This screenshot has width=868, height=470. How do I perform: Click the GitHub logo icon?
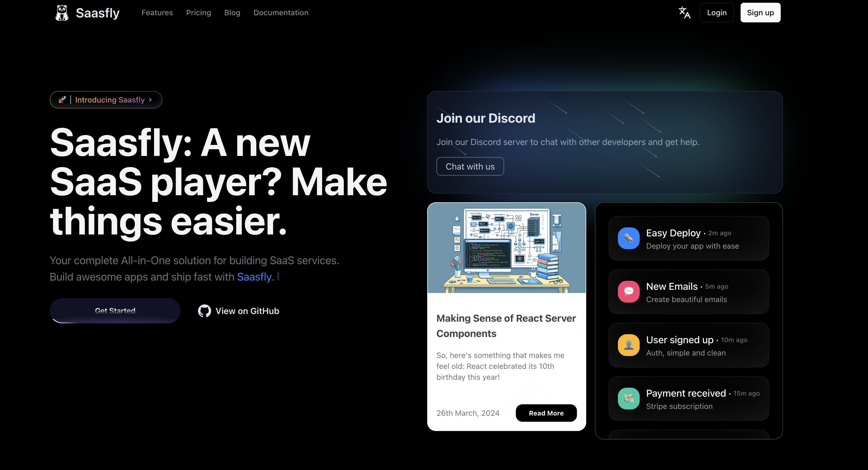204,311
